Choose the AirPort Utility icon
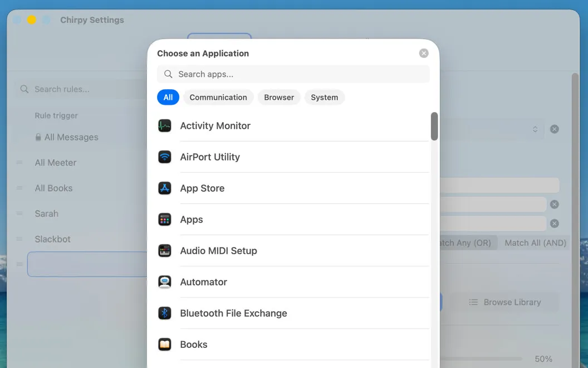The image size is (588, 368). coord(165,157)
